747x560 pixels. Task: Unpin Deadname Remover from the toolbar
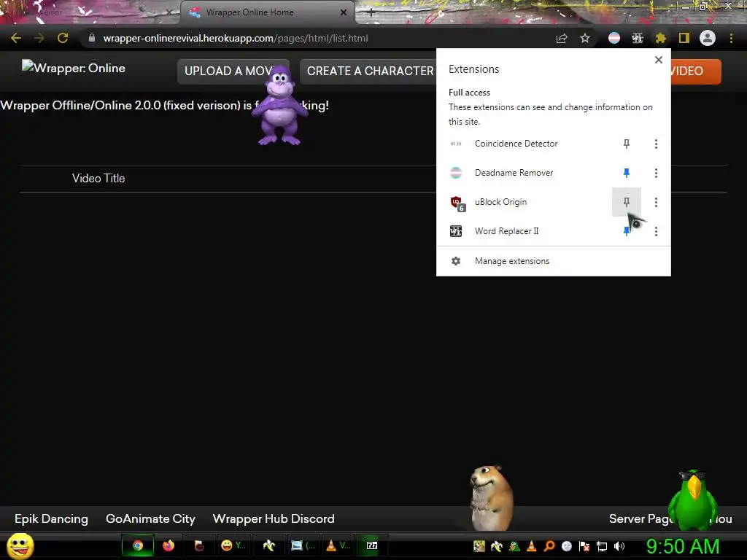(x=627, y=173)
